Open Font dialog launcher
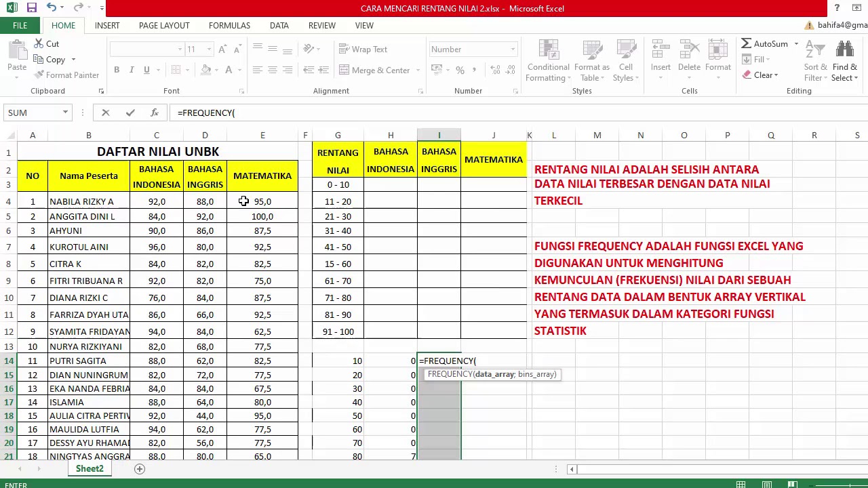The width and height of the screenshot is (868, 488). pyautogui.click(x=241, y=91)
